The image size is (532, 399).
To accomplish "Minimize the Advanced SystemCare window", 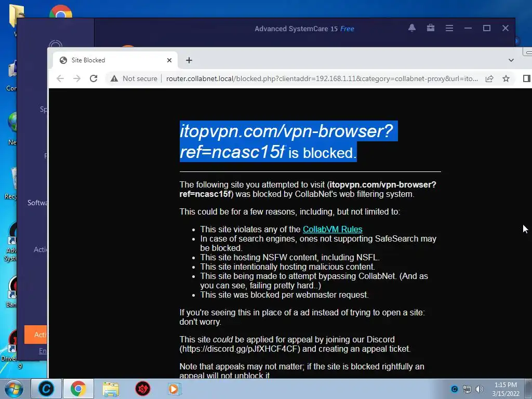I will [x=468, y=28].
